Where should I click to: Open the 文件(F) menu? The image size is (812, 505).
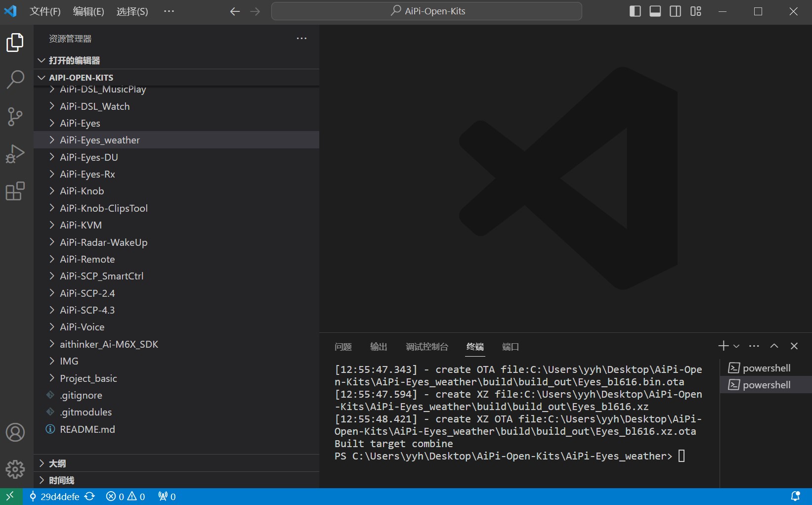pos(45,11)
